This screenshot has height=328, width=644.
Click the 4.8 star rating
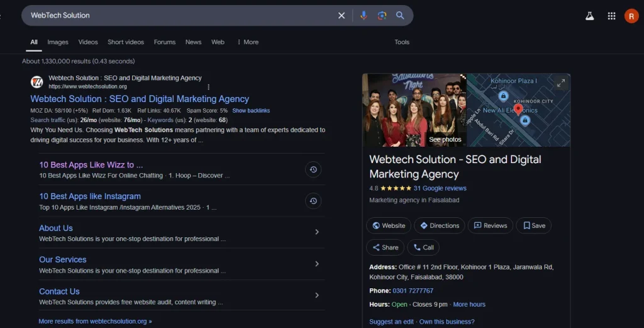point(390,188)
